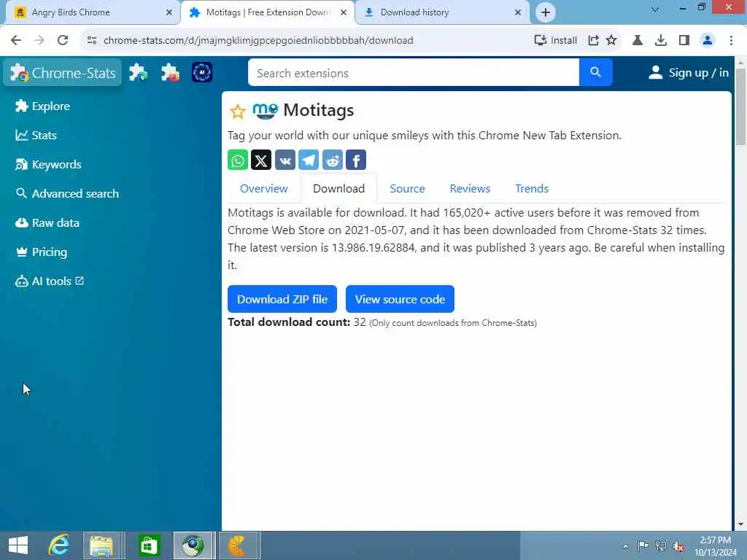Select the Download tab
The height and width of the screenshot is (560, 747).
coord(338,189)
